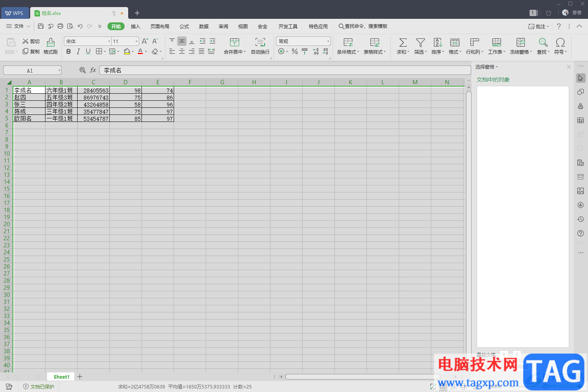Open the Name Box A1 dropdown arrow
Viewport: 588px width, 392px height.
[x=59, y=71]
